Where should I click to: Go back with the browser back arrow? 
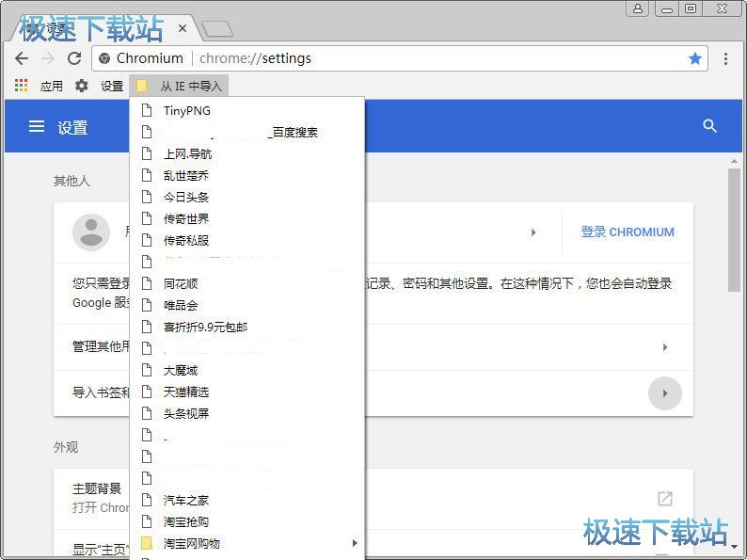(22, 58)
